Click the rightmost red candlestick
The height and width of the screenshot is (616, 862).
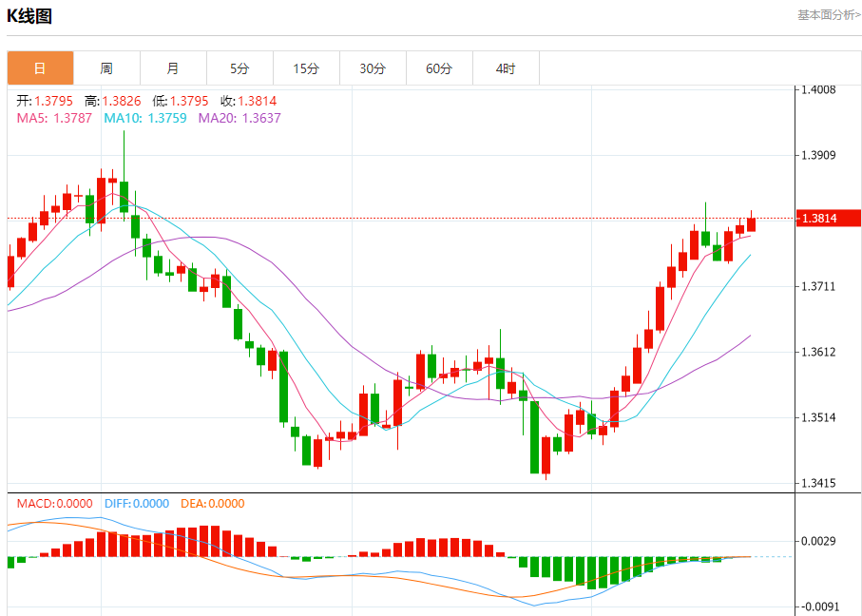(752, 224)
